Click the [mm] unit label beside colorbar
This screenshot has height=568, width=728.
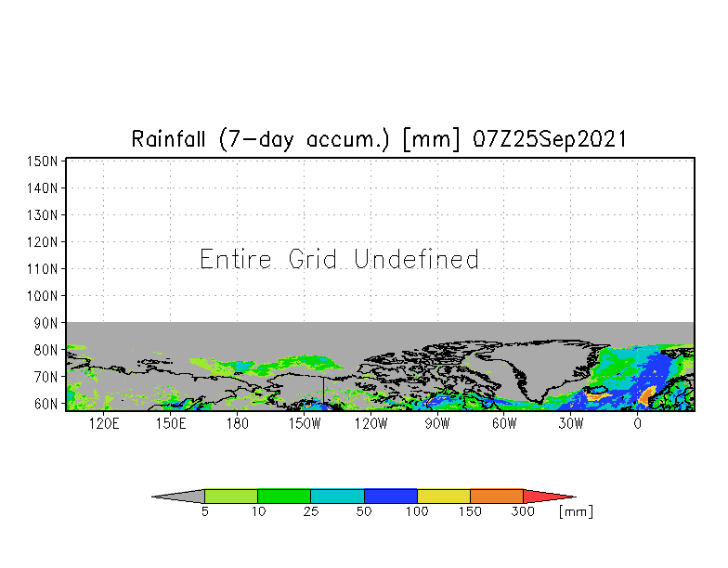click(576, 512)
